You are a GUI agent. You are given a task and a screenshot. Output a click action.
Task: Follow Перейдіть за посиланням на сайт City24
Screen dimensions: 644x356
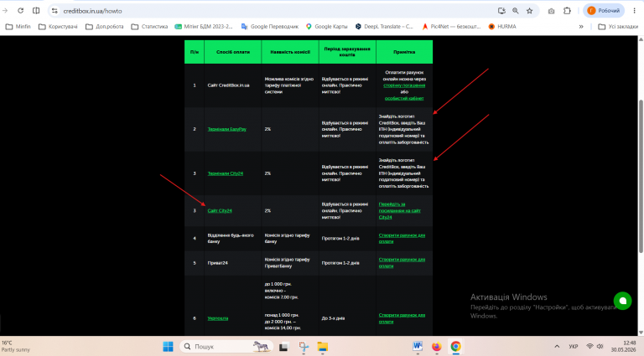pos(400,211)
